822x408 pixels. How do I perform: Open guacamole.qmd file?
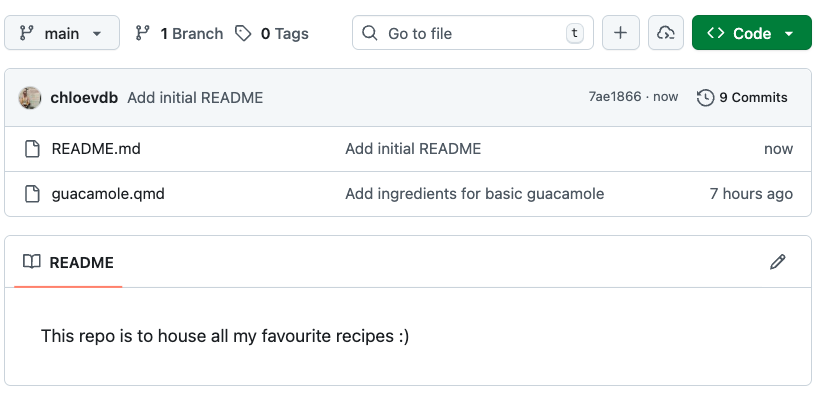[108, 193]
